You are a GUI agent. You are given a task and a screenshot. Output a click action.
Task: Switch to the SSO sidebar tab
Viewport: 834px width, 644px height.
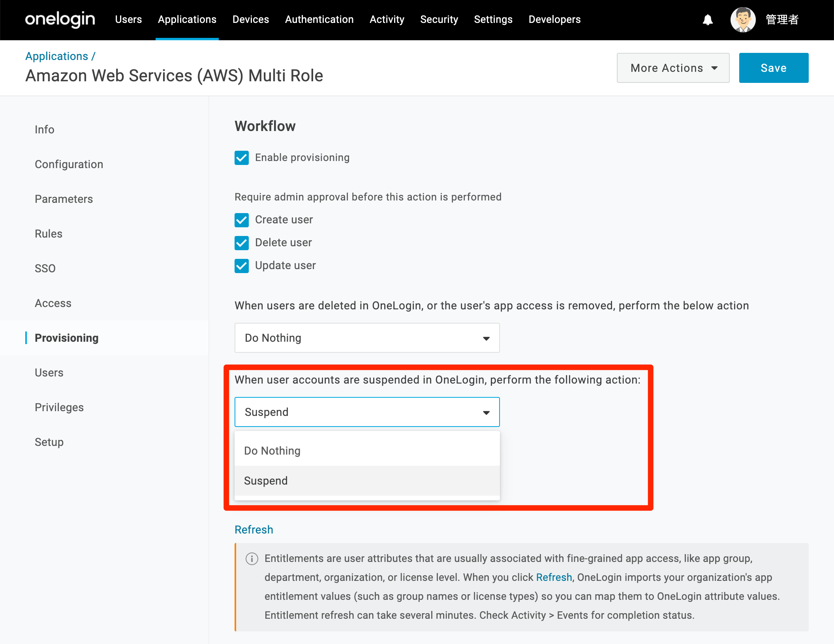coord(45,268)
